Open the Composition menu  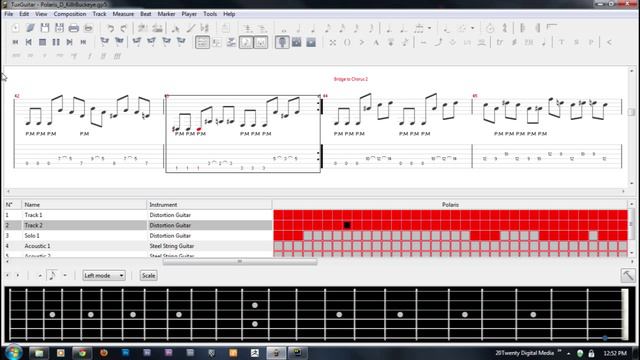coord(70,14)
